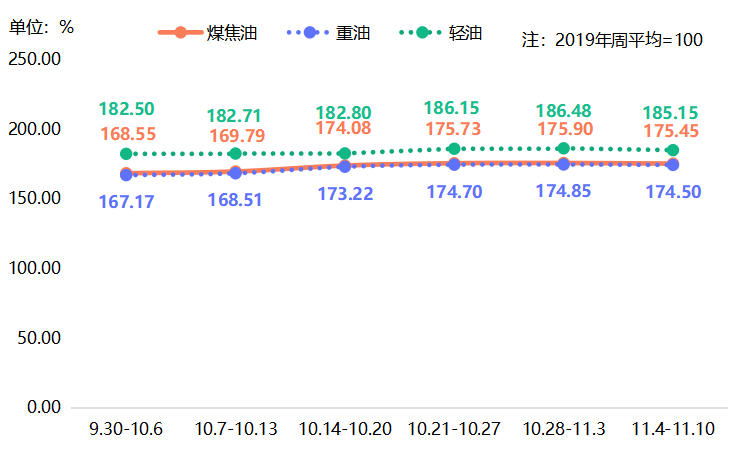
Task: Click the y-axis label 200.00
Action: [34, 129]
